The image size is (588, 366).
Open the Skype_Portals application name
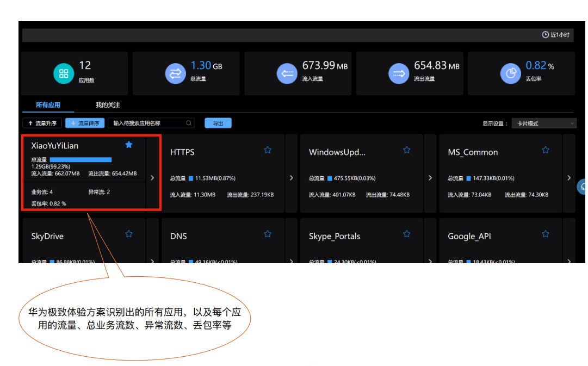pos(335,236)
